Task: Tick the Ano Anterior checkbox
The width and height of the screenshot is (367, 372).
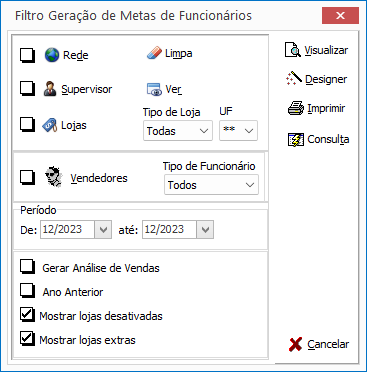Action: point(27,291)
